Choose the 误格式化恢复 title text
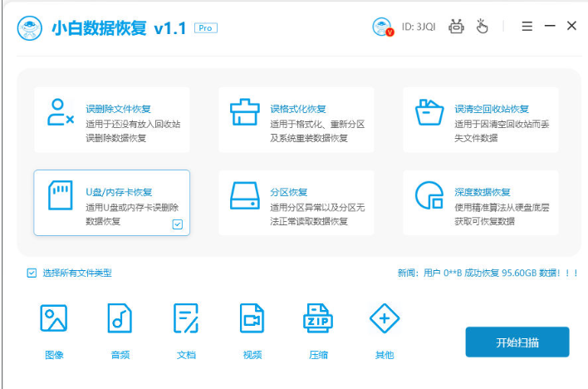The width and height of the screenshot is (588, 389). [x=298, y=109]
